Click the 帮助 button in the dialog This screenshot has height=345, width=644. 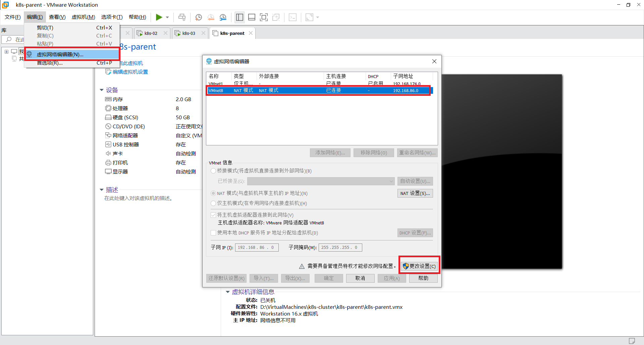tap(423, 278)
